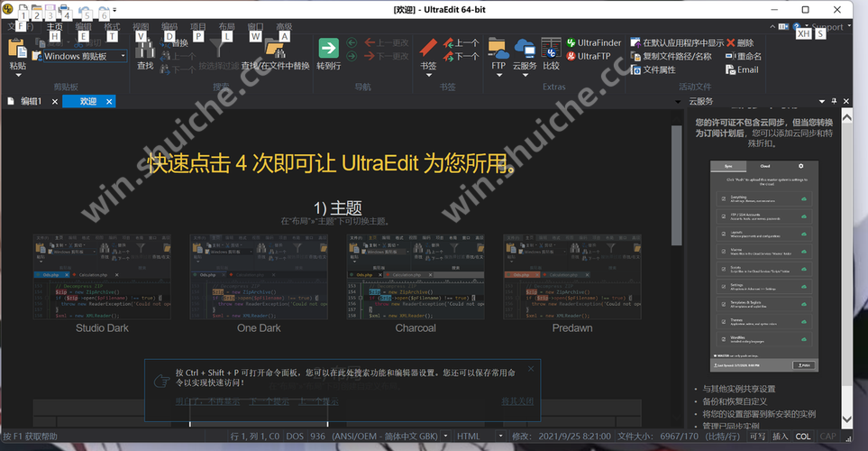Open the Windows 剪贴板 combo box
Image resolution: width=868 pixels, height=451 pixels.
click(x=84, y=56)
